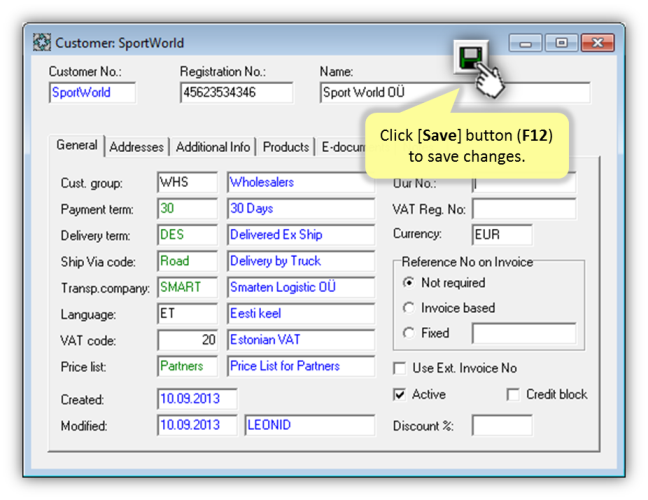648x500 pixels.
Task: Maximize the Customer window
Action: 561,43
